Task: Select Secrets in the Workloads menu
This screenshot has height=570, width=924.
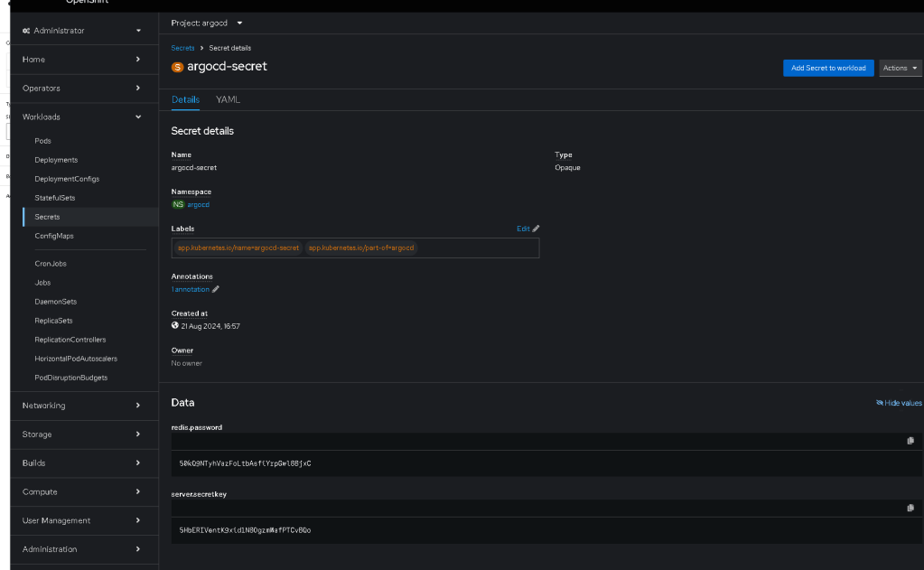Action: click(47, 217)
